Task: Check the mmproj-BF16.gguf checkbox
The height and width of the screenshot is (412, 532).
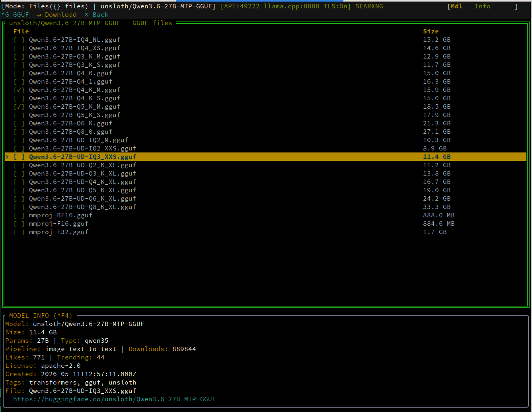Action: click(x=19, y=215)
